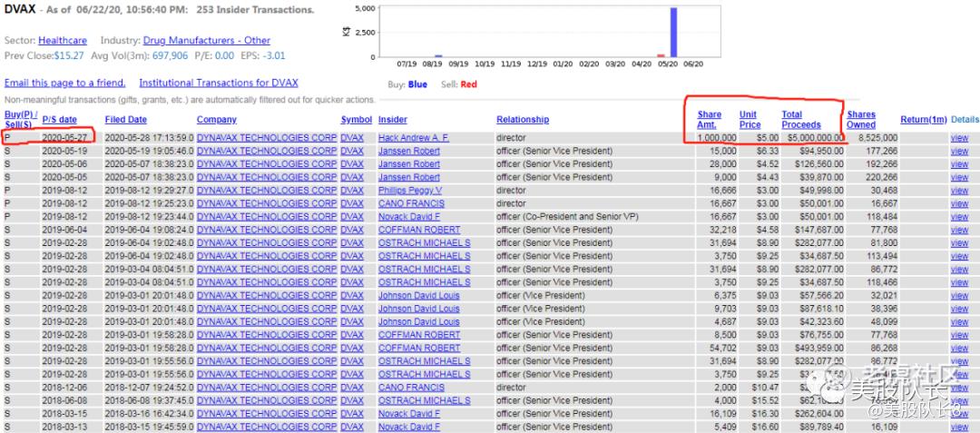Click the small blue 08/19 chart bar
Viewport: 980px width, 433px height.
pos(438,55)
